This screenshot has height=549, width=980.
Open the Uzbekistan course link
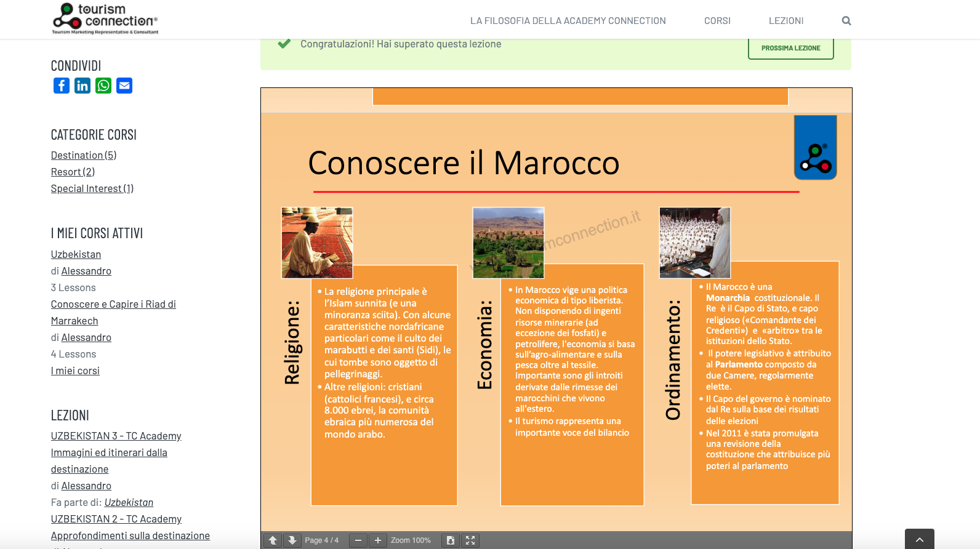point(76,254)
